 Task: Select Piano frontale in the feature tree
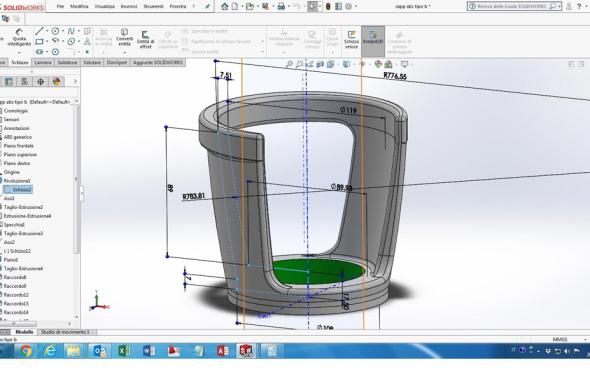(x=19, y=146)
